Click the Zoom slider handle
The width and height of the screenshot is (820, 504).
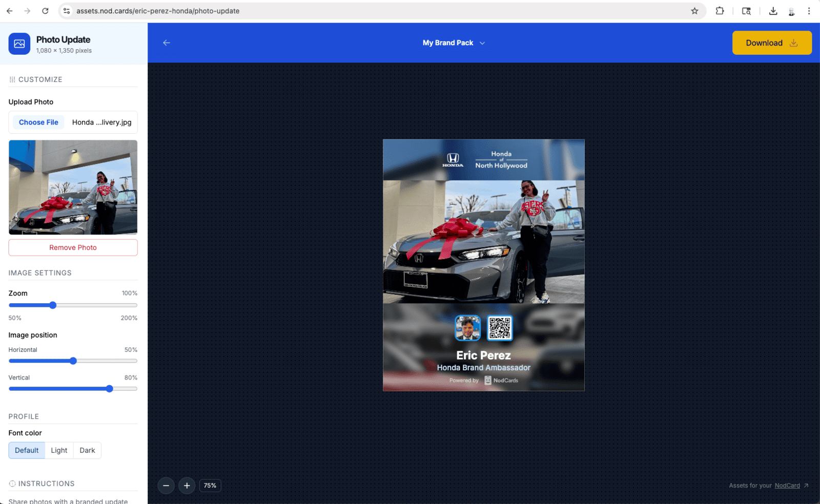53,305
